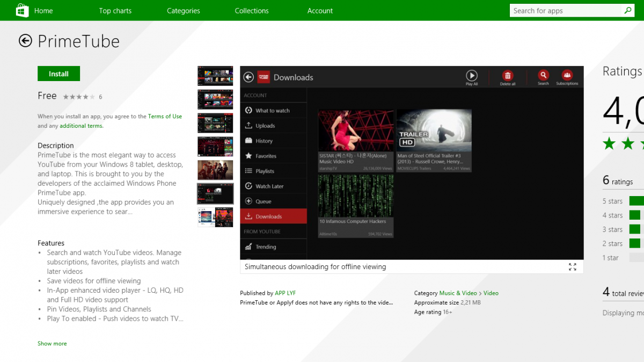Click the Subscriptions icon in the screenshot
Viewport: 644px width, 362px height.
point(567,75)
